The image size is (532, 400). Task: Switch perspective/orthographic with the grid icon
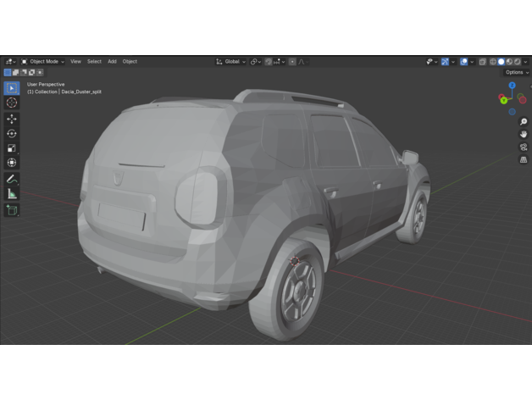point(524,159)
